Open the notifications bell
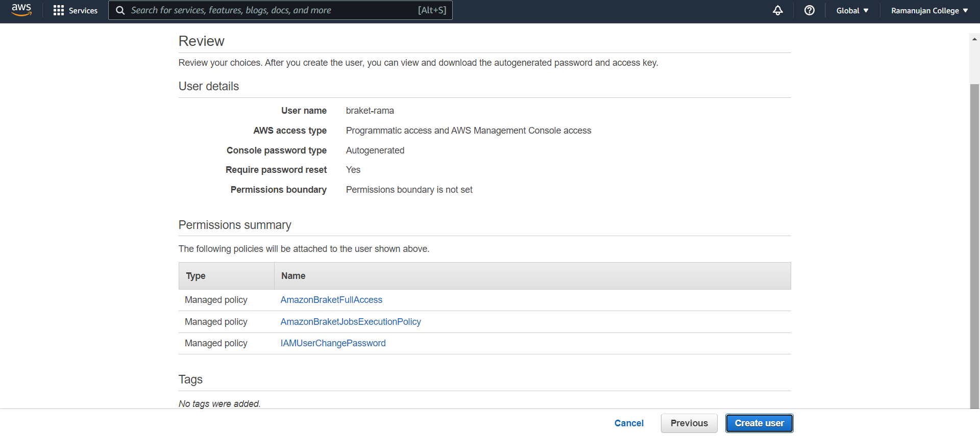980x436 pixels. (777, 10)
